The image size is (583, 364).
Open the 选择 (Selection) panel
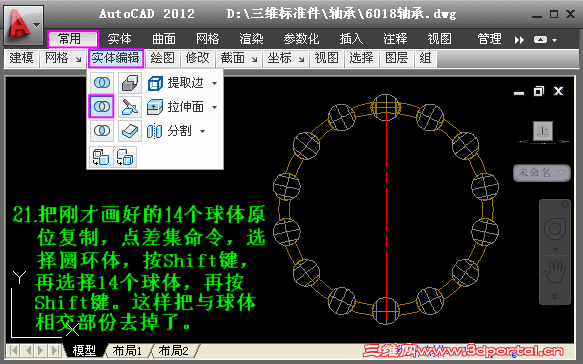pyautogui.click(x=361, y=58)
